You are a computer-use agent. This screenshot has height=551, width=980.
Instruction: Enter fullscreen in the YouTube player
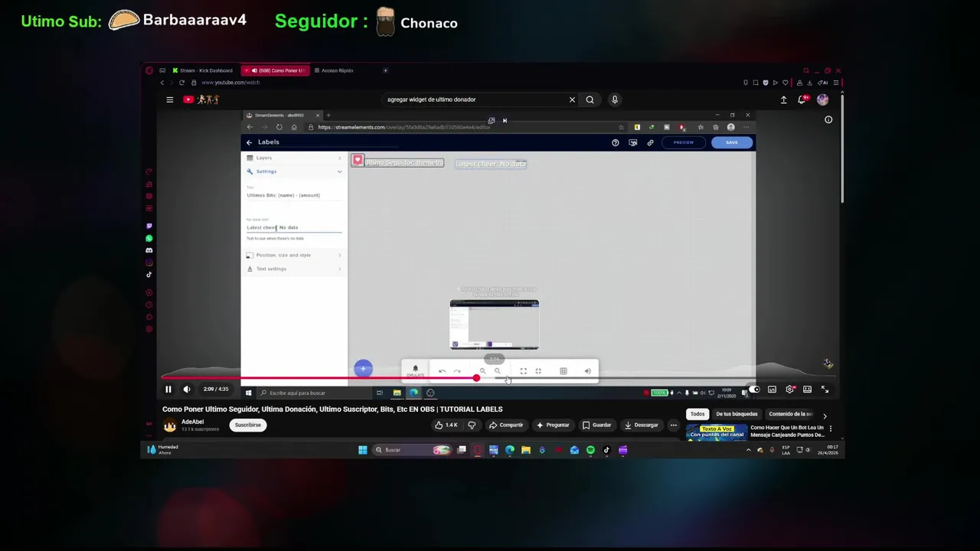pyautogui.click(x=825, y=390)
